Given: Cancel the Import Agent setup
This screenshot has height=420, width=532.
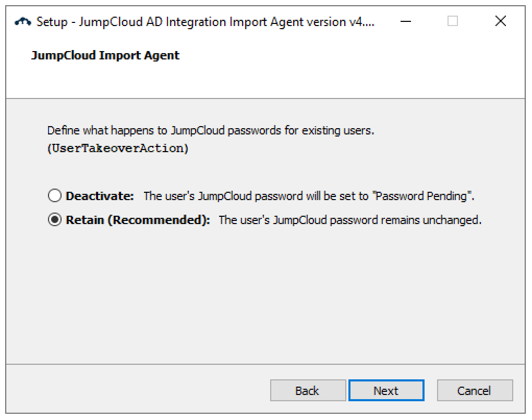Looking at the screenshot, I should 474,391.
